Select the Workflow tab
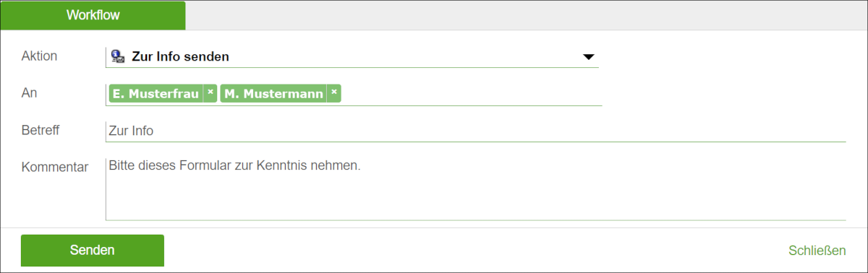This screenshot has width=868, height=273. click(93, 15)
